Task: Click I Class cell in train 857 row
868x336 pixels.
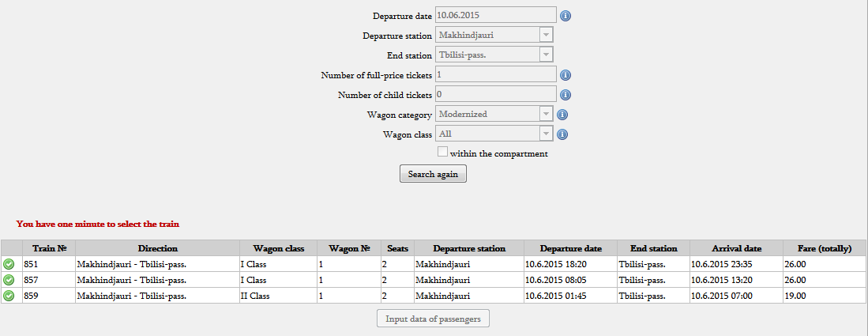Action: 279,280
